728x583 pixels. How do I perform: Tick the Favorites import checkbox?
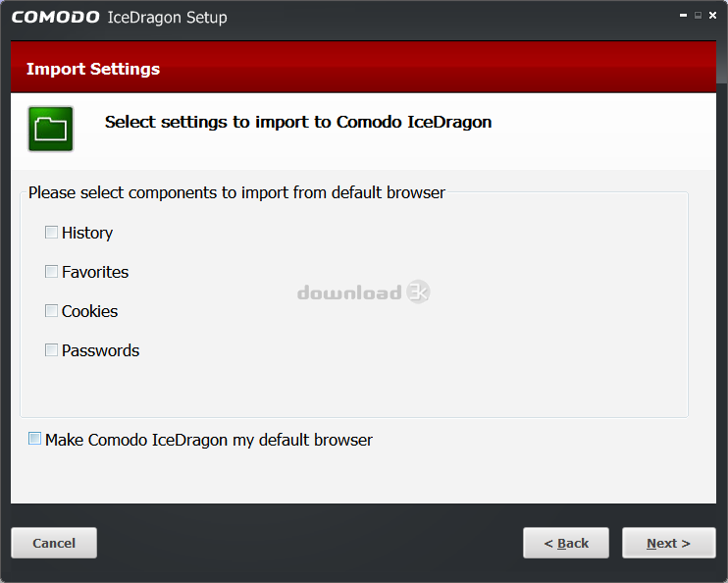click(51, 271)
